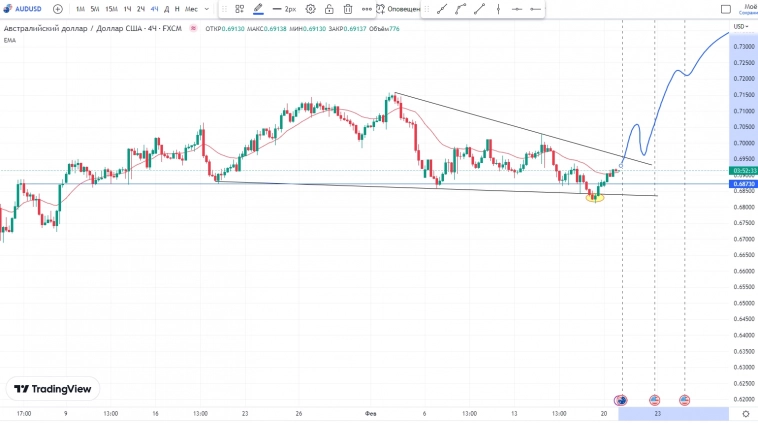Expand the timeframe dropdown chevron

[207, 9]
